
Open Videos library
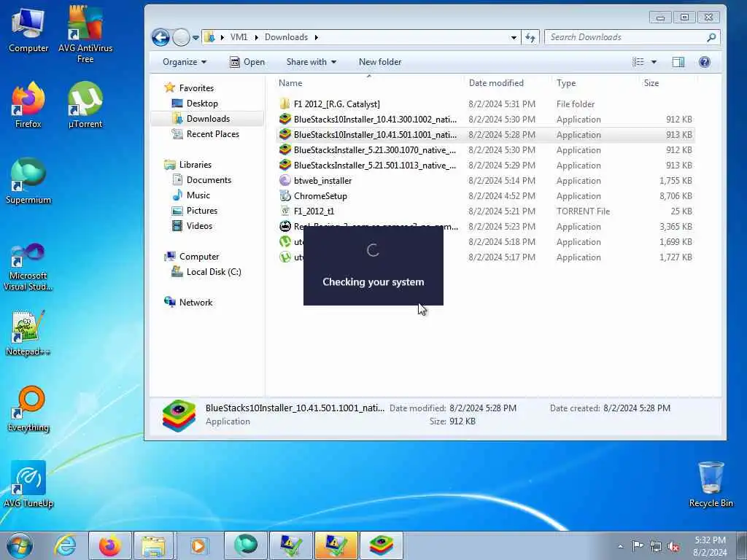pos(199,225)
